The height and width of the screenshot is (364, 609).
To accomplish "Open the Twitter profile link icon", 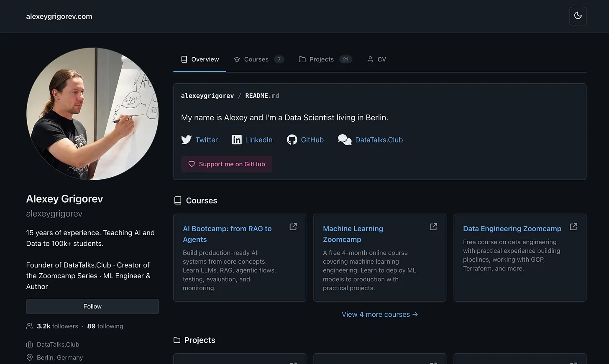I will 187,139.
